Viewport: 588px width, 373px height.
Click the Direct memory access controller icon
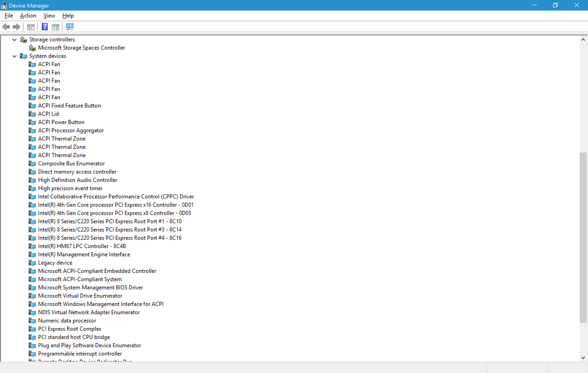tap(32, 172)
